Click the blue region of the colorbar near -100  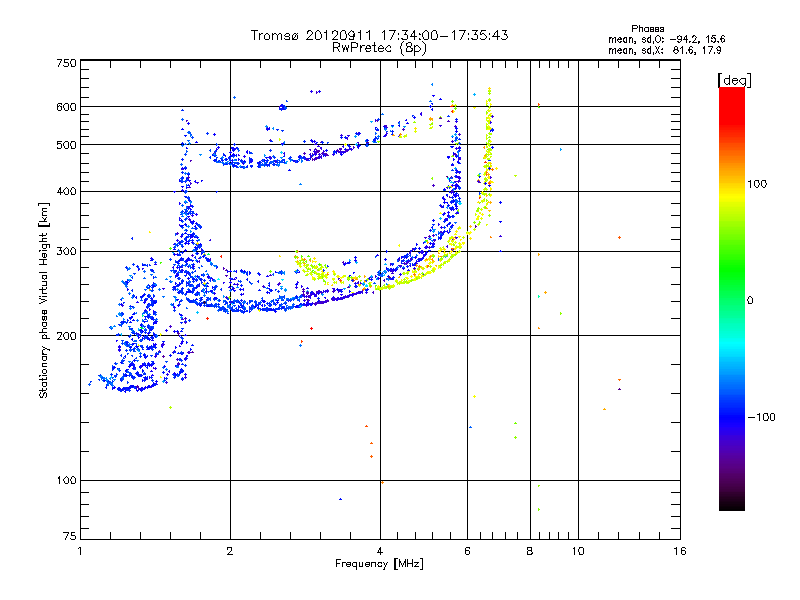pyautogui.click(x=732, y=417)
